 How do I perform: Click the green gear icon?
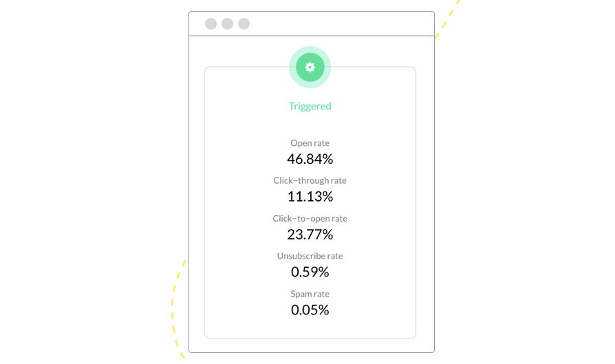pyautogui.click(x=310, y=67)
